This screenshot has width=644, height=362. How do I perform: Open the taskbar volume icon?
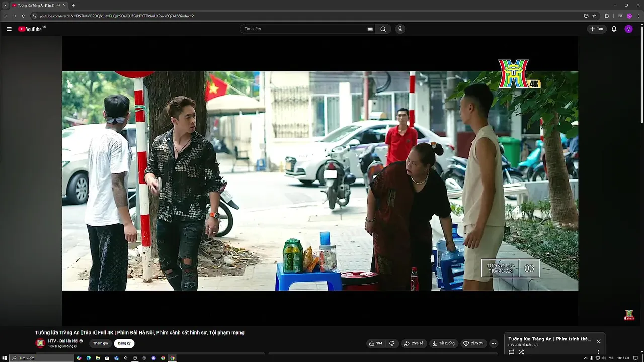(603, 358)
